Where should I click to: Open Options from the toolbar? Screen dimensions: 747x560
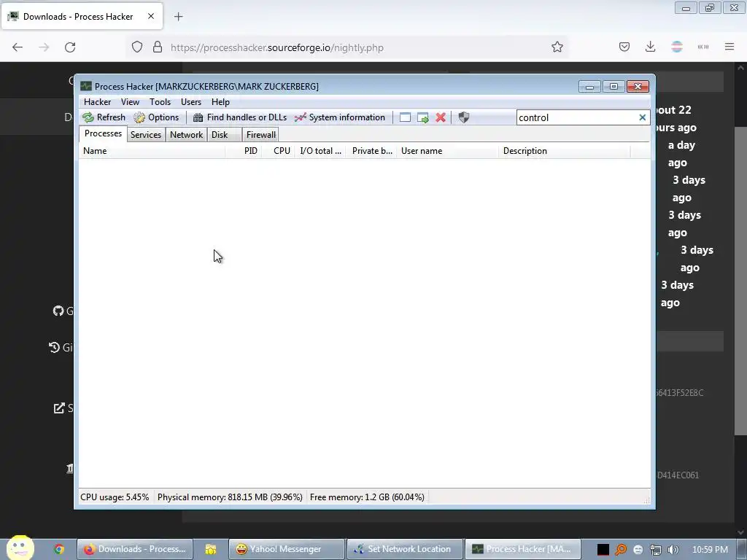(x=156, y=117)
